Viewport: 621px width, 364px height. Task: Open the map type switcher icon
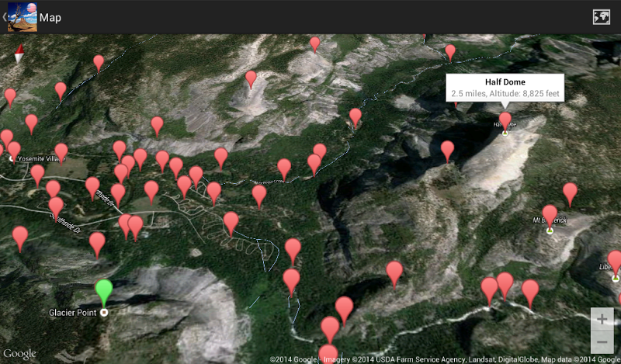[601, 17]
